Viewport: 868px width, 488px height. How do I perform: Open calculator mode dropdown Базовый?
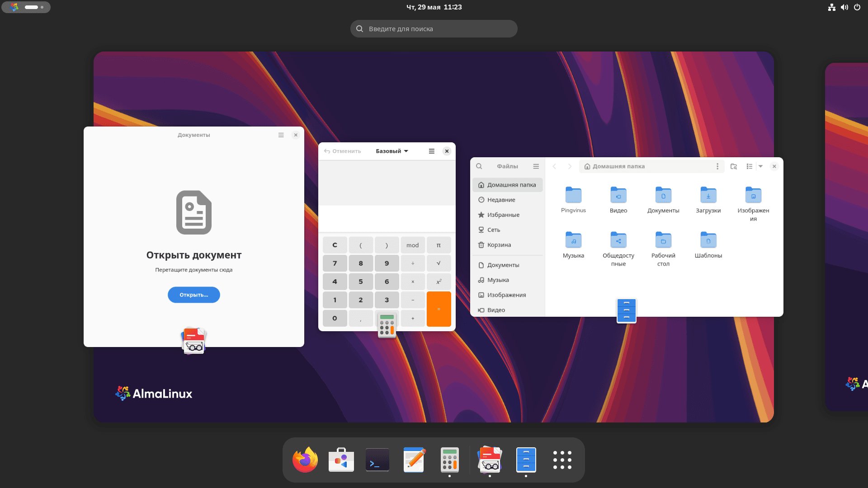click(392, 151)
